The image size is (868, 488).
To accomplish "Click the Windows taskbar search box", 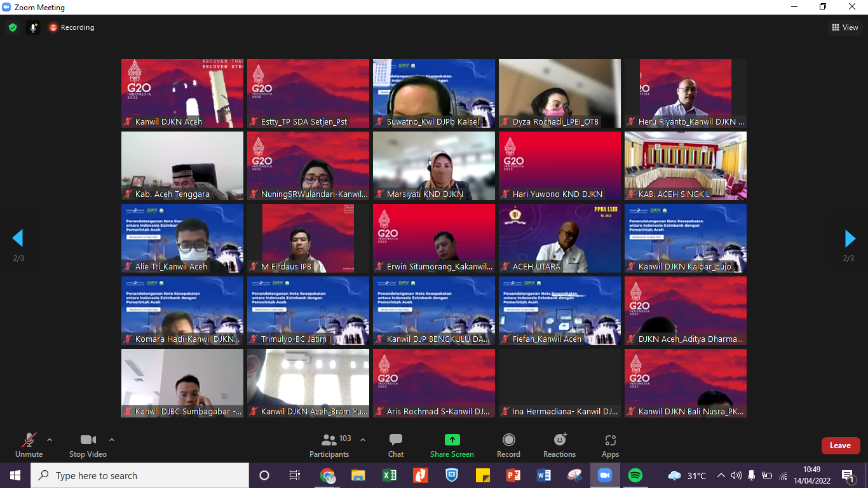I will 140,475.
